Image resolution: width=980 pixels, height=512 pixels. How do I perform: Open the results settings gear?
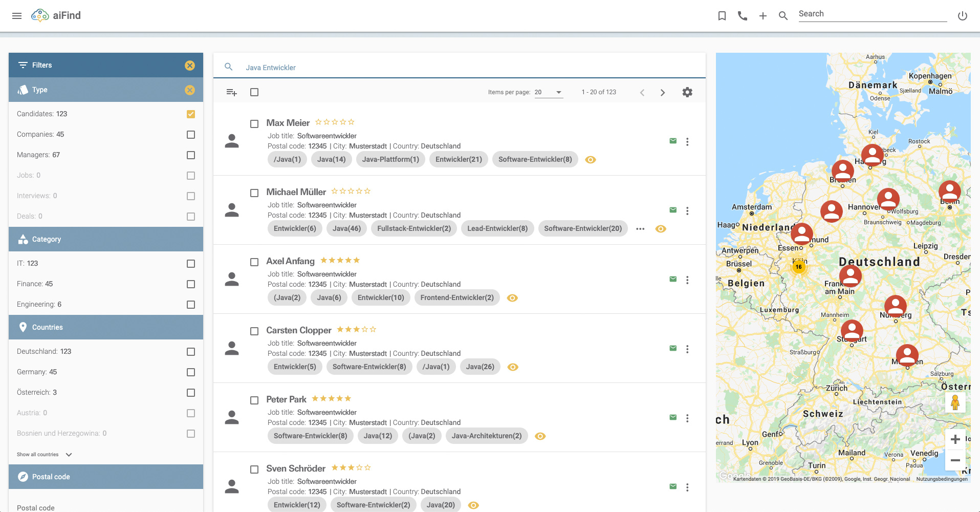point(687,92)
